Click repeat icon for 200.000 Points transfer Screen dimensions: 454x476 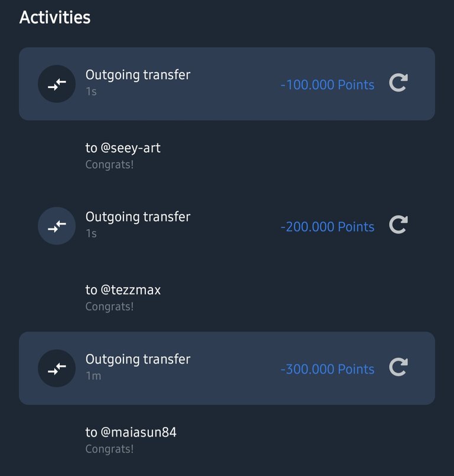click(398, 224)
